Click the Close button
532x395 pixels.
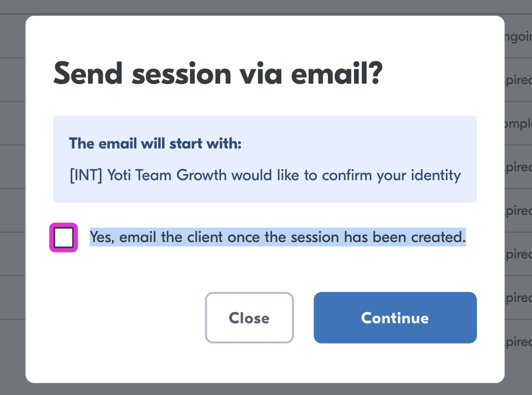pyautogui.click(x=249, y=317)
